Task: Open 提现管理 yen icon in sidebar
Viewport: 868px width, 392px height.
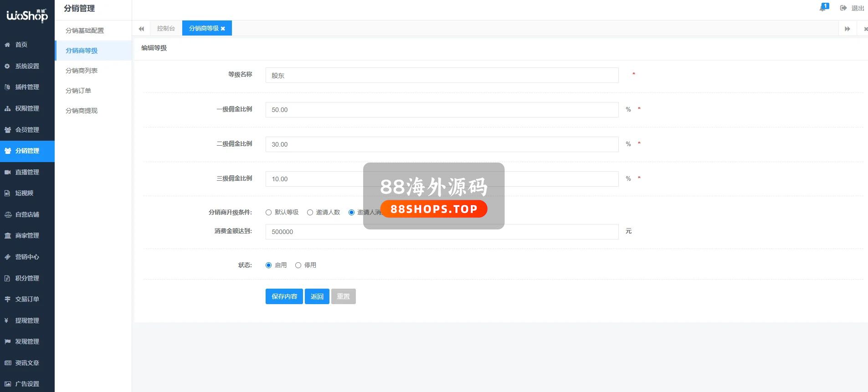Action: [x=7, y=321]
